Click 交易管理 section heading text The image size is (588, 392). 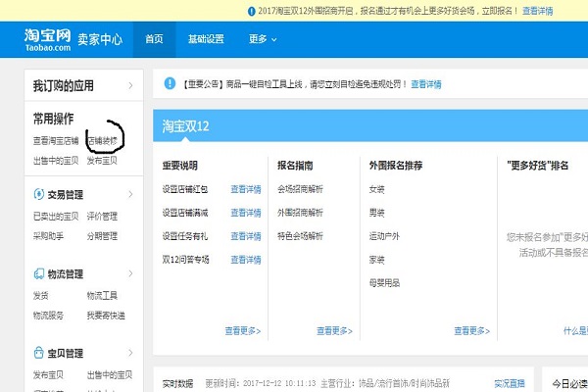[x=66, y=195]
